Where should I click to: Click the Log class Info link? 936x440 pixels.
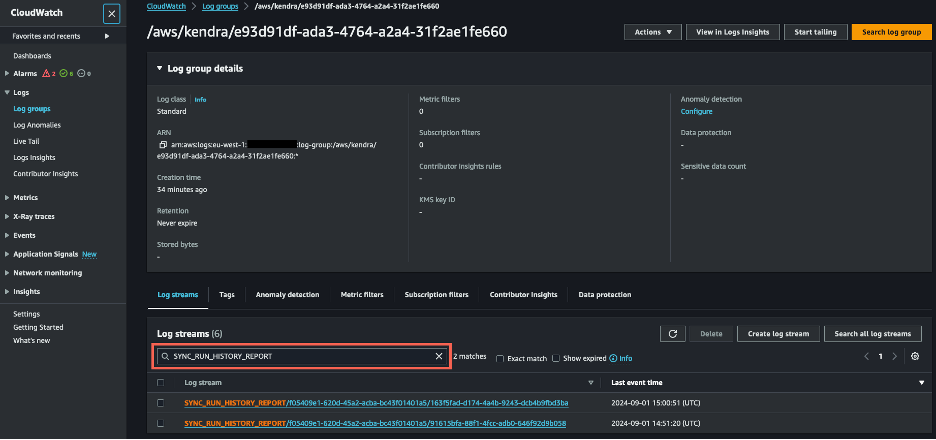[x=200, y=100]
